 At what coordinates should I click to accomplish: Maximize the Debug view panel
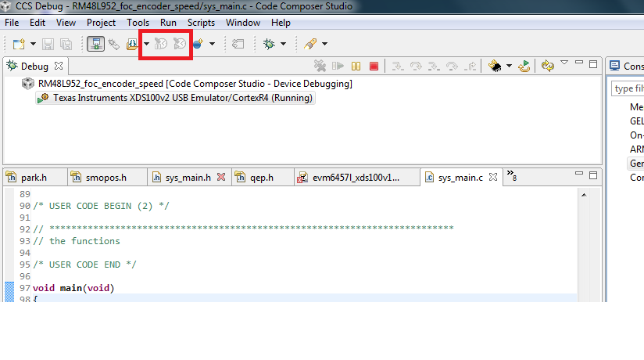coord(593,64)
